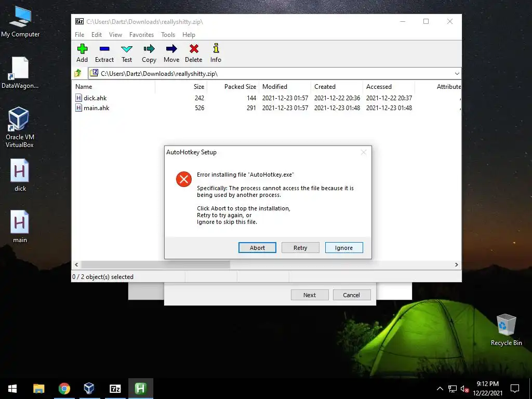Choose the Move toolbar icon
Screen dimensions: 532x399
171,53
